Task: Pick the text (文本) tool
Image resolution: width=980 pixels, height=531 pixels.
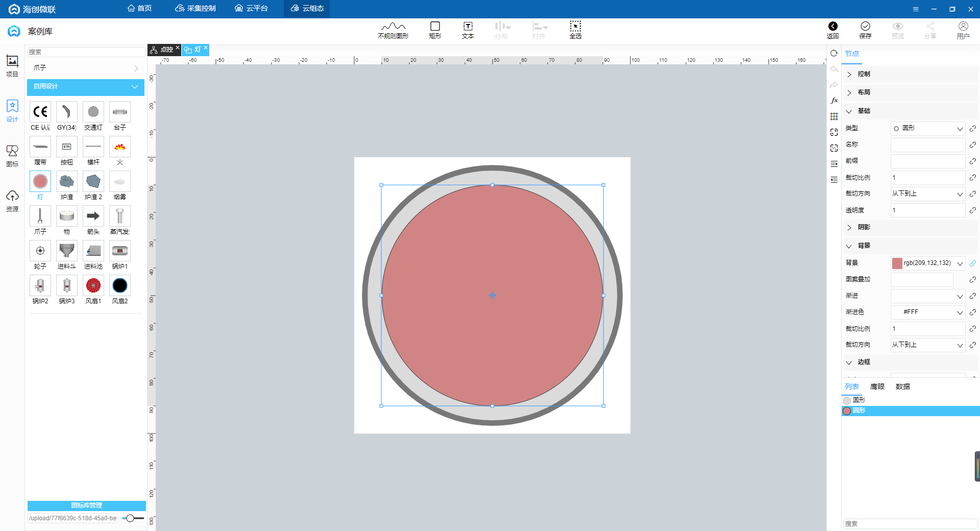Action: coord(468,30)
